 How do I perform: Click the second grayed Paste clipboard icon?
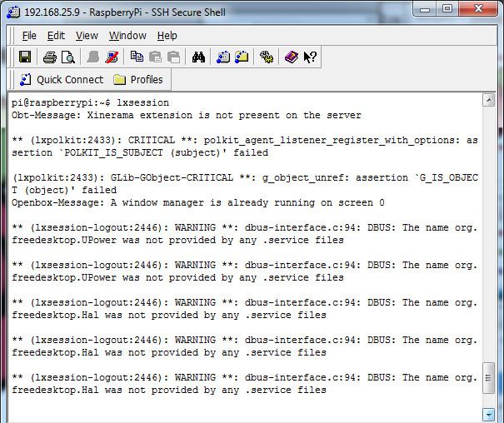[173, 57]
